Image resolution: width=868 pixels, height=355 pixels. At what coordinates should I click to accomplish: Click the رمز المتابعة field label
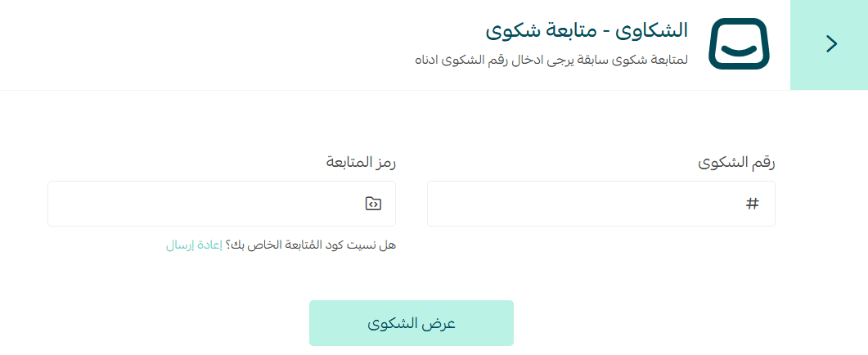pyautogui.click(x=361, y=162)
